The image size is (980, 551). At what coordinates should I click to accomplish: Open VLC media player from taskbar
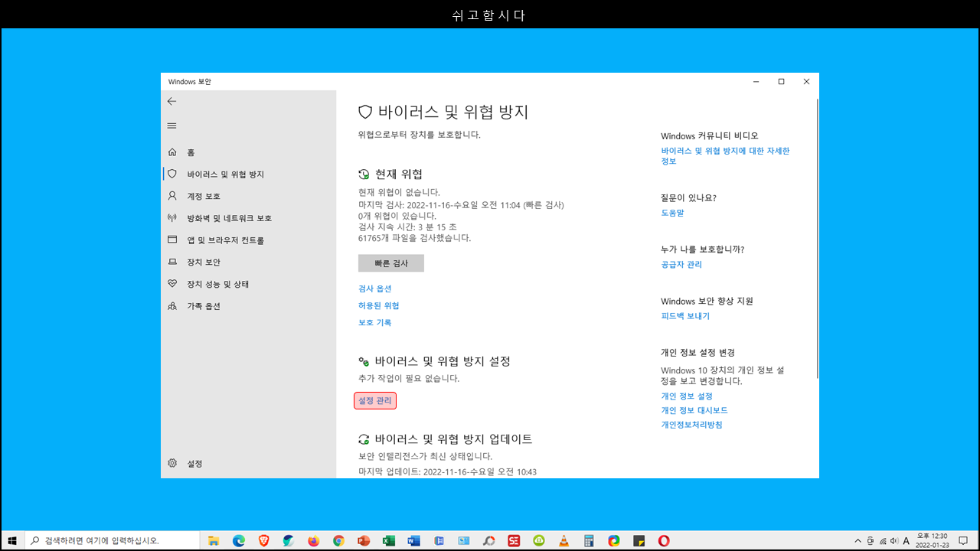[564, 540]
